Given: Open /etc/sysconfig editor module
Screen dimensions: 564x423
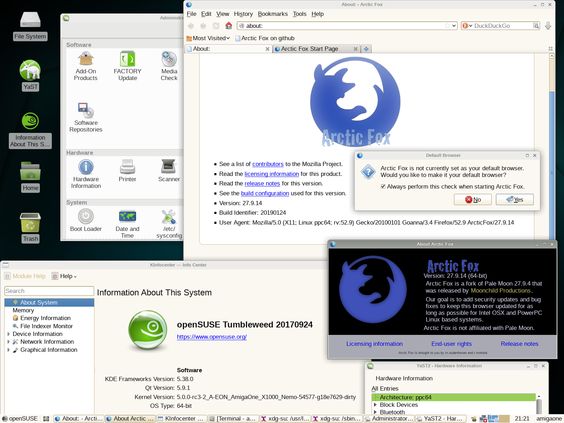Looking at the screenshot, I should [169, 224].
